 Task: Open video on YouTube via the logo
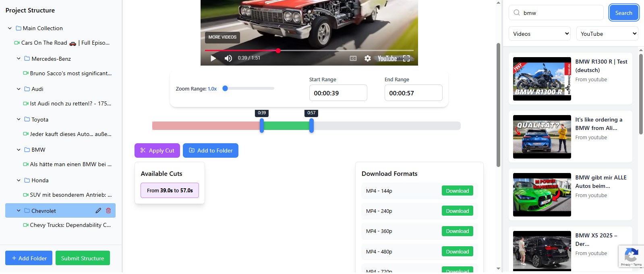pyautogui.click(x=387, y=58)
